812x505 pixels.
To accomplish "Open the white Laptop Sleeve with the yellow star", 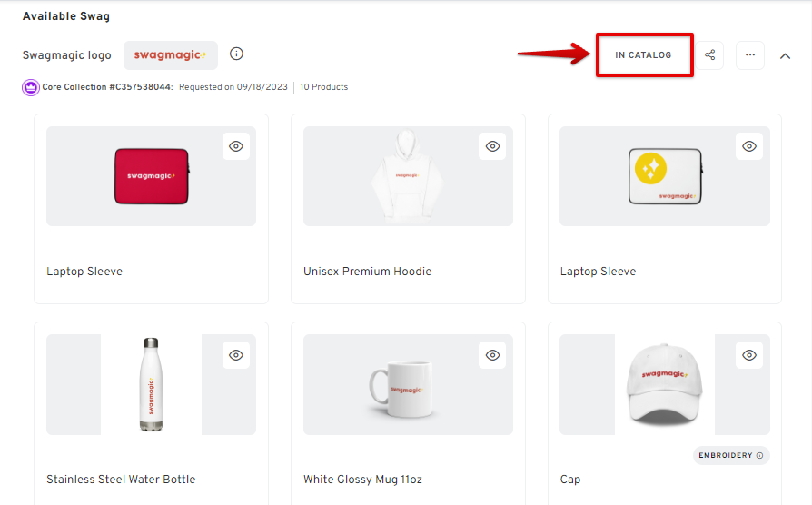I will click(x=665, y=176).
